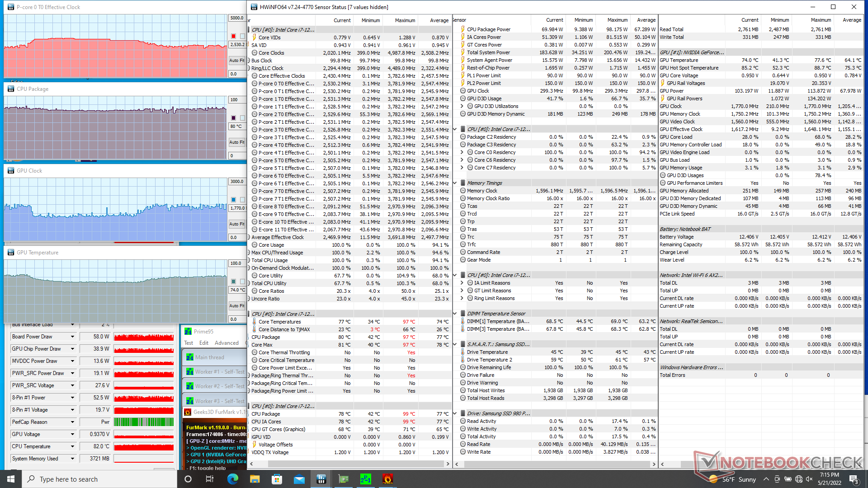The width and height of the screenshot is (868, 488).
Task: Collapse the Memory Timings sensor group
Action: pos(455,183)
